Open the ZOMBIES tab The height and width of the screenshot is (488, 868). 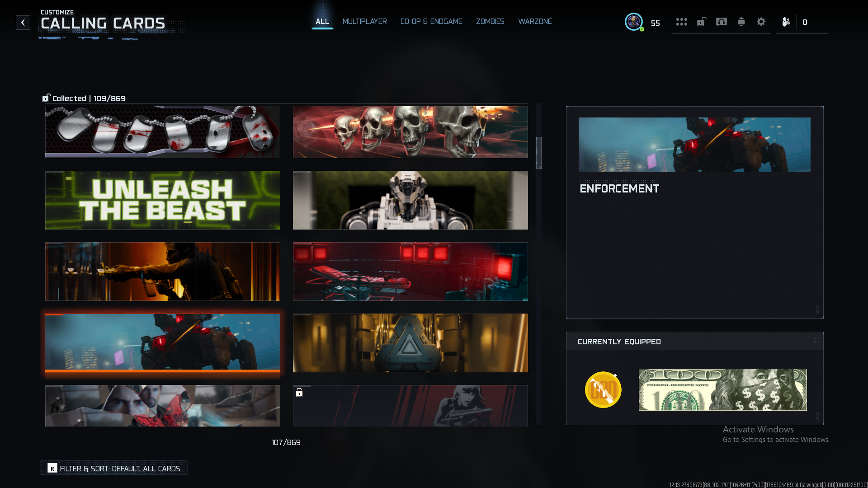[x=490, y=21]
